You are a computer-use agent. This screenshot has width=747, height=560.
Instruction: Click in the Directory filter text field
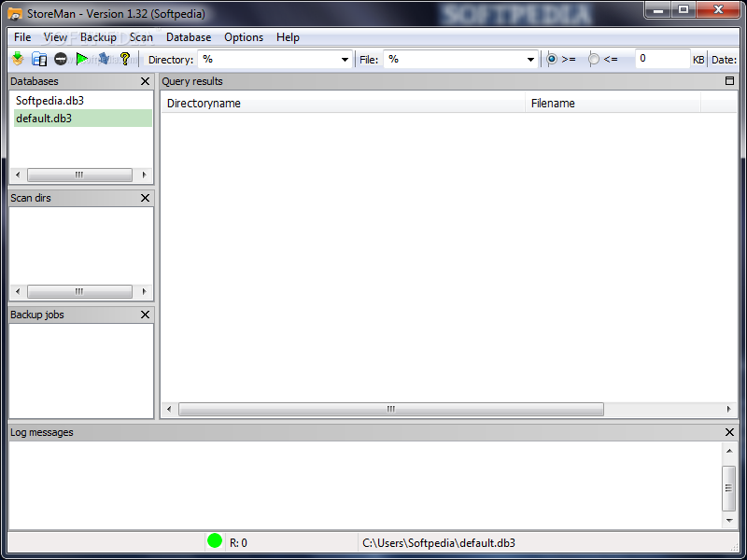pos(268,60)
